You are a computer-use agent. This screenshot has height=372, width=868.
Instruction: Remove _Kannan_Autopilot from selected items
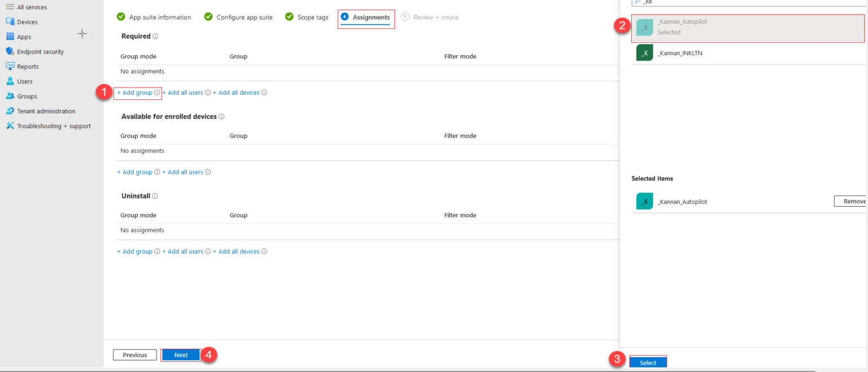(x=850, y=202)
